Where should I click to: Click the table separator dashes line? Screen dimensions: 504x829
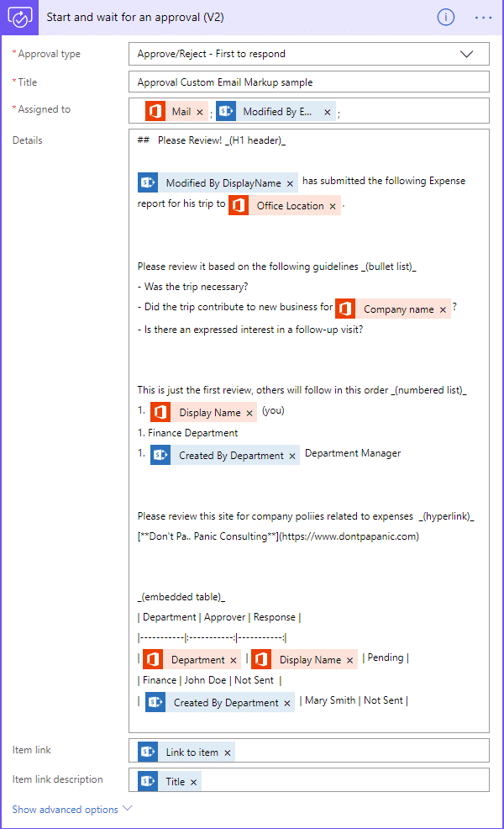pyautogui.click(x=212, y=638)
